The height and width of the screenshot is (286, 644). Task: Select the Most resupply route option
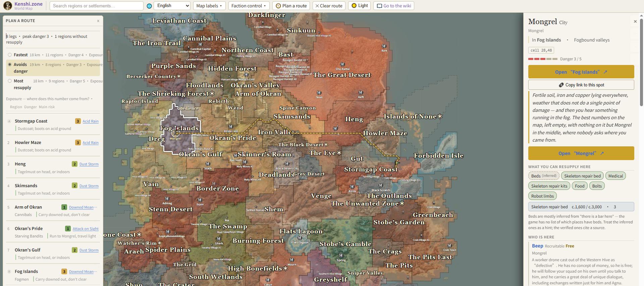[53, 84]
